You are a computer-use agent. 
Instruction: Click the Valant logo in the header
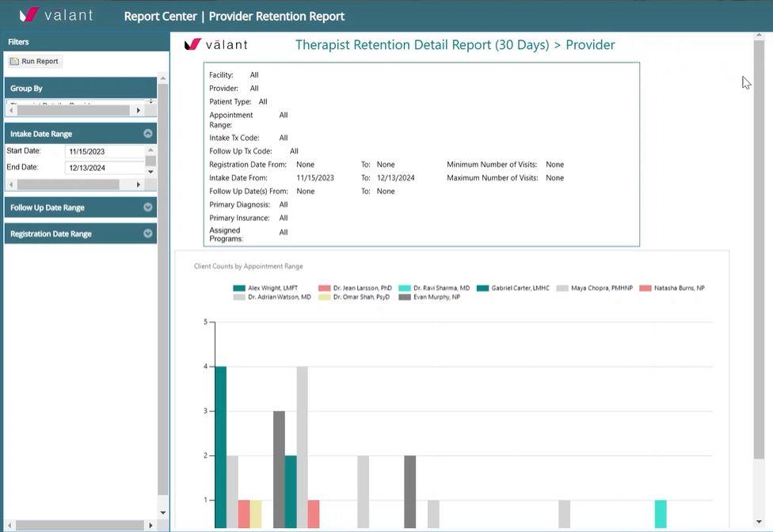pyautogui.click(x=56, y=15)
